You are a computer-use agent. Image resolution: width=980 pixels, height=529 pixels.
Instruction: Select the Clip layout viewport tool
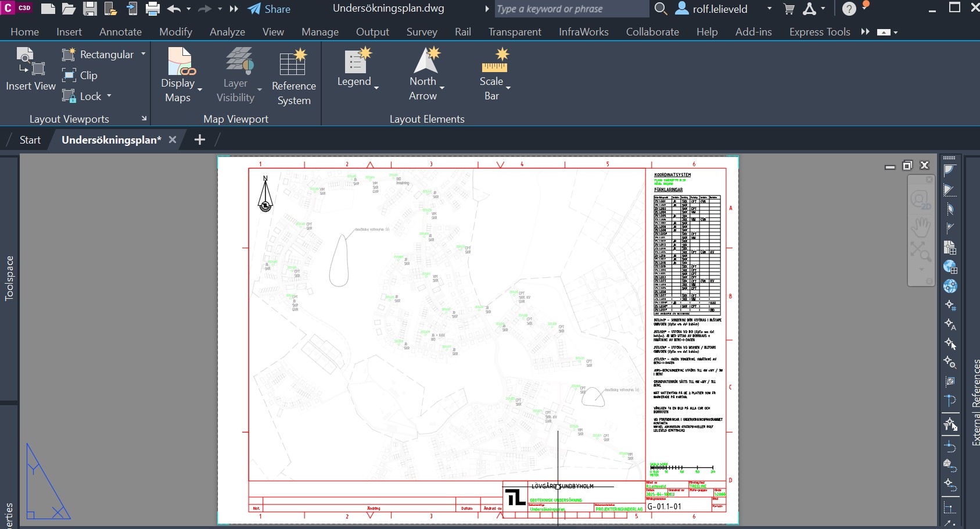81,75
